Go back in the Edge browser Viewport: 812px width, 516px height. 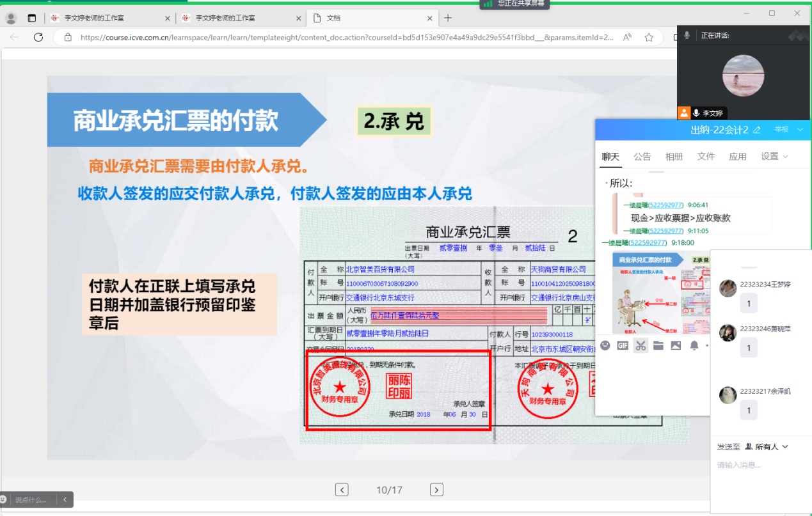tap(15, 37)
